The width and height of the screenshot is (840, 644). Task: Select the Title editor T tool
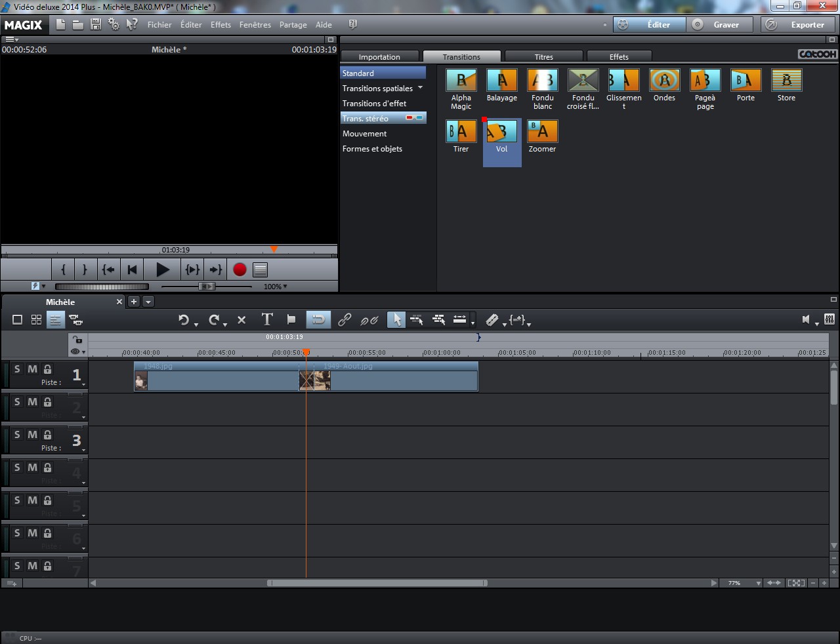point(267,320)
